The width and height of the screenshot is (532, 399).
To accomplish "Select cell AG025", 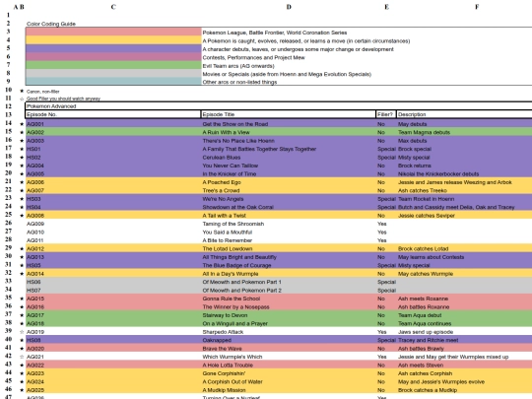I will coord(113,390).
